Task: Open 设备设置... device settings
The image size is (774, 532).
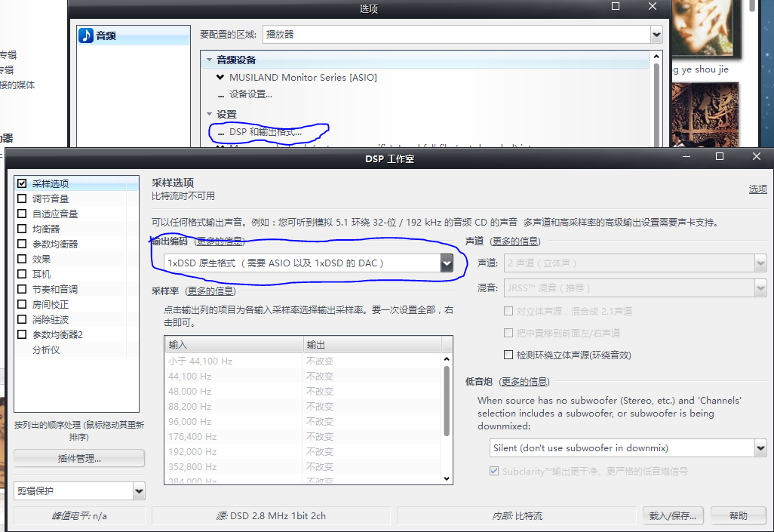Action: [250, 94]
